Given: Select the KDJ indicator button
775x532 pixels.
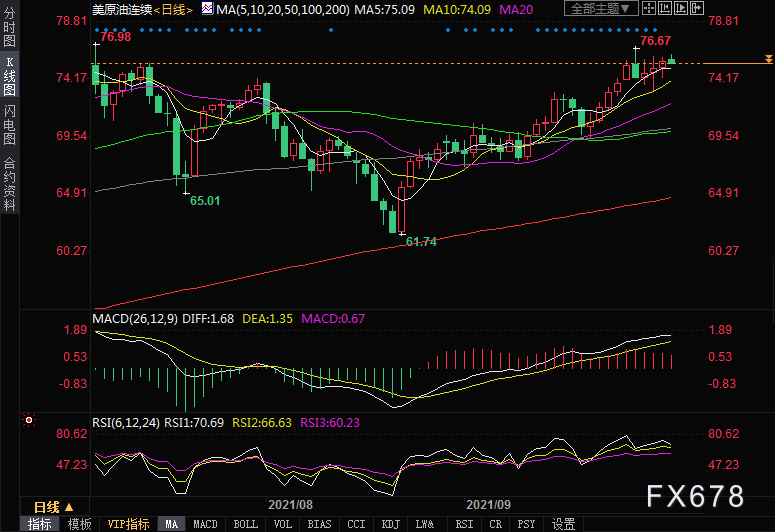Looking at the screenshot, I should tap(390, 524).
